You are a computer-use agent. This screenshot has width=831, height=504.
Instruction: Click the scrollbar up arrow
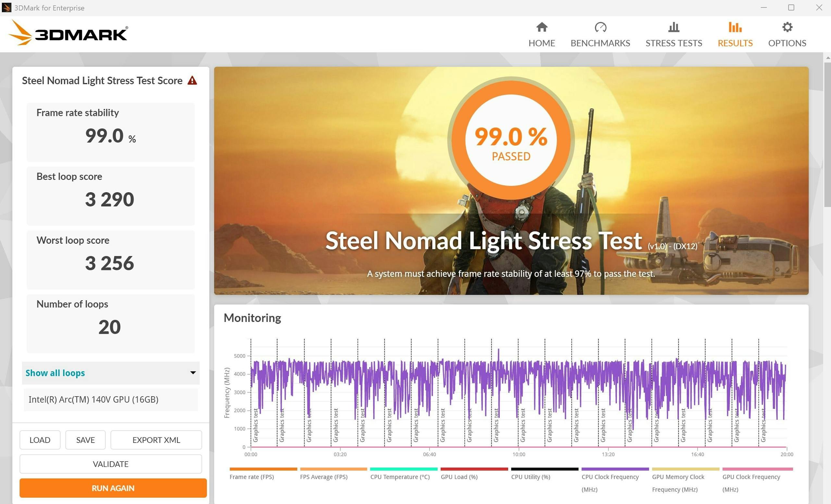pyautogui.click(x=828, y=58)
